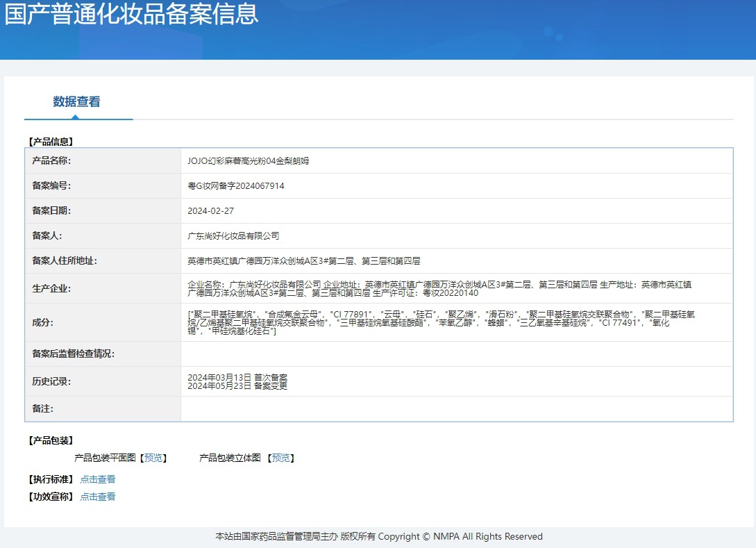Select the 备案人住所地址 address value
The width and height of the screenshot is (756, 548).
(x=304, y=261)
